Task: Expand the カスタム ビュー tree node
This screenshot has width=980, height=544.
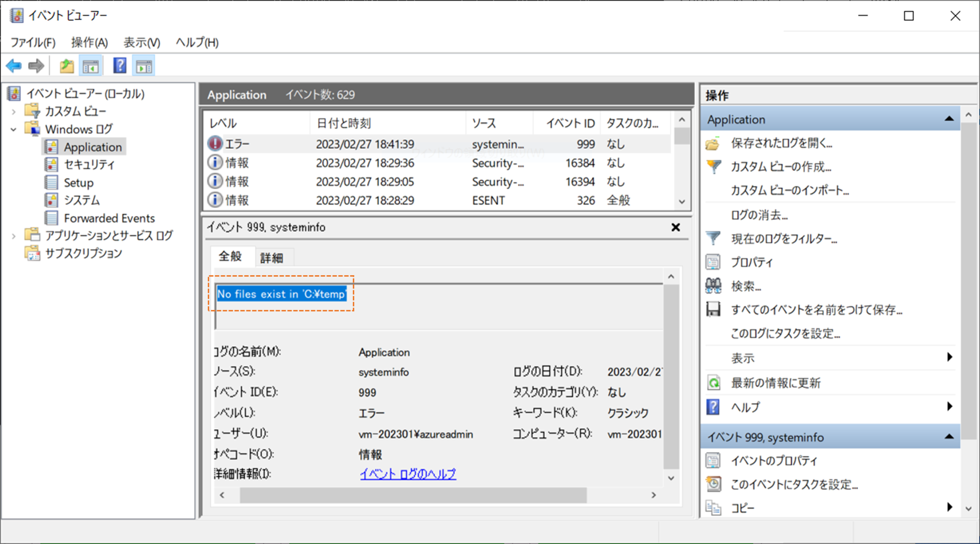Action: click(14, 112)
